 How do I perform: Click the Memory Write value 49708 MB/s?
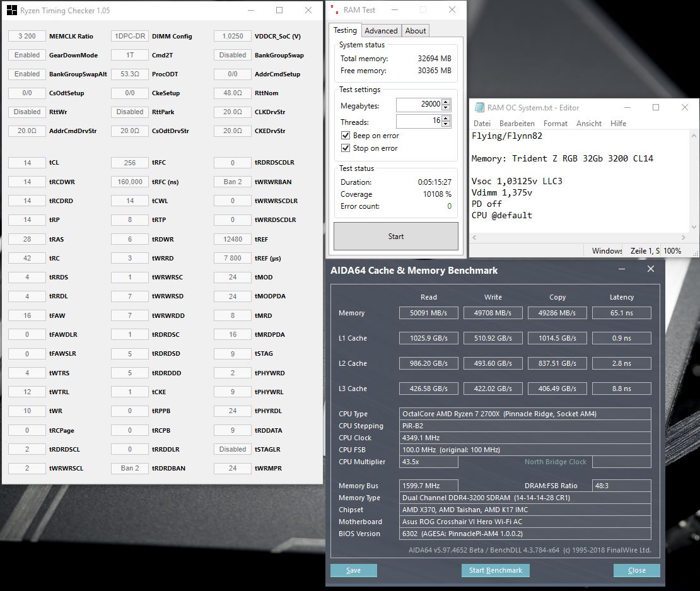[x=493, y=313]
